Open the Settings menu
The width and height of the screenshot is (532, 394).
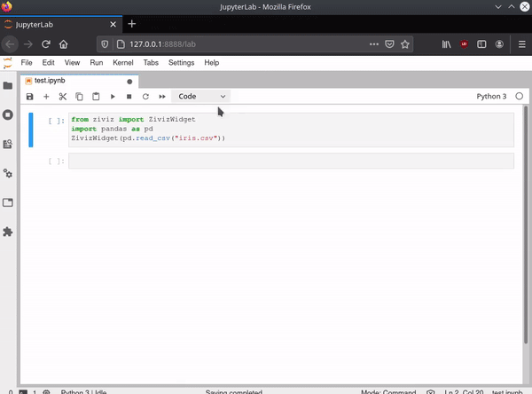[x=181, y=63]
